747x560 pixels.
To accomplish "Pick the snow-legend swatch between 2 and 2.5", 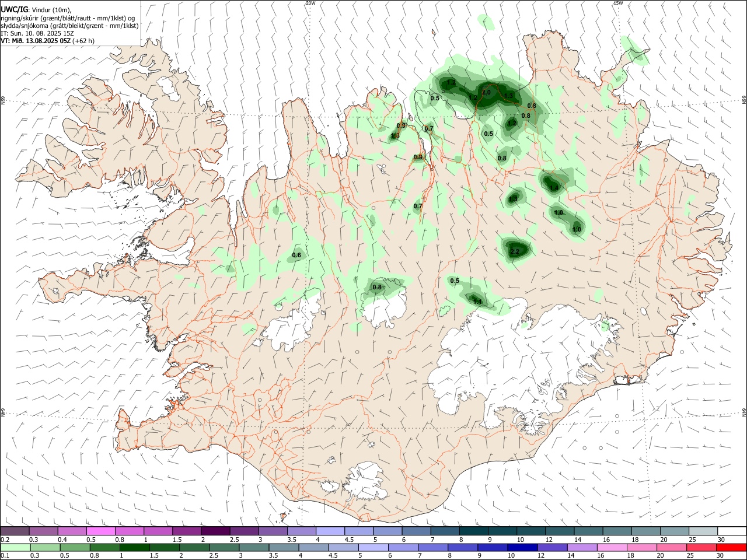I will click(x=215, y=531).
